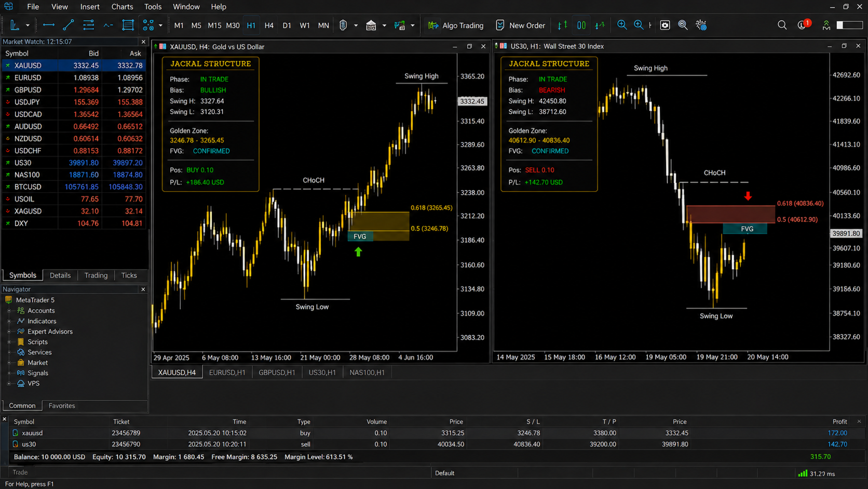Screen dimensions: 868x489
Task: Switch to the NAS100,H1 chart tab
Action: pos(367,373)
